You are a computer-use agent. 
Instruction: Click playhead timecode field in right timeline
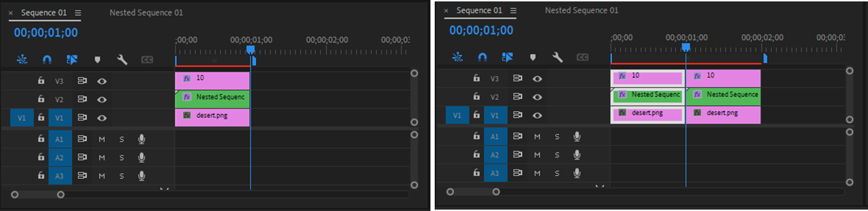pos(481,31)
